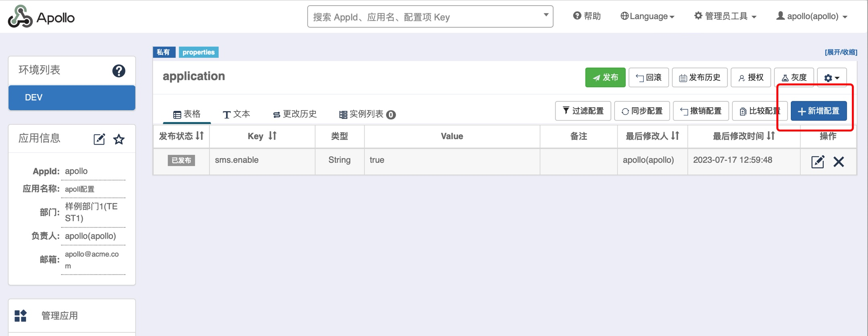Screen dimensions: 868x336
Task: Switch to the 表格 tab
Action: tap(187, 114)
